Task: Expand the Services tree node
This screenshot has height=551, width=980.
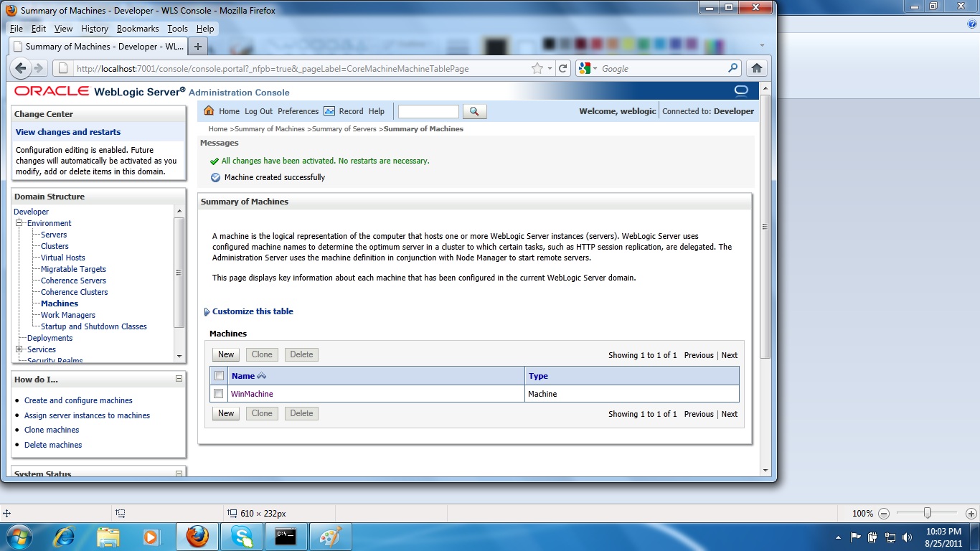Action: [x=20, y=349]
